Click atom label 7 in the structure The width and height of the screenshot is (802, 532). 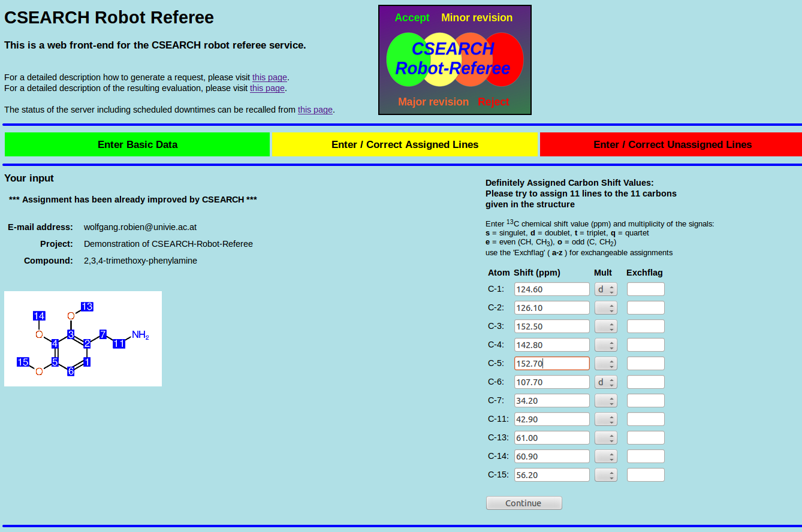point(103,334)
